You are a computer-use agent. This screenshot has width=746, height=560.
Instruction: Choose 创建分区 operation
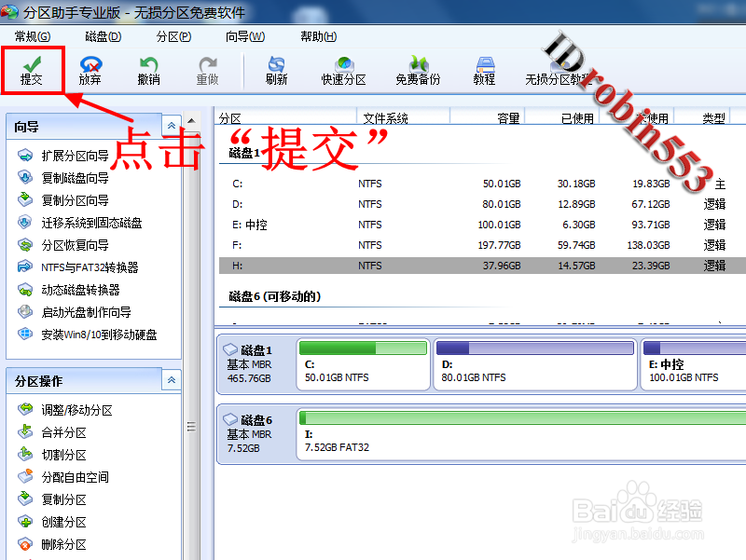tap(52, 522)
